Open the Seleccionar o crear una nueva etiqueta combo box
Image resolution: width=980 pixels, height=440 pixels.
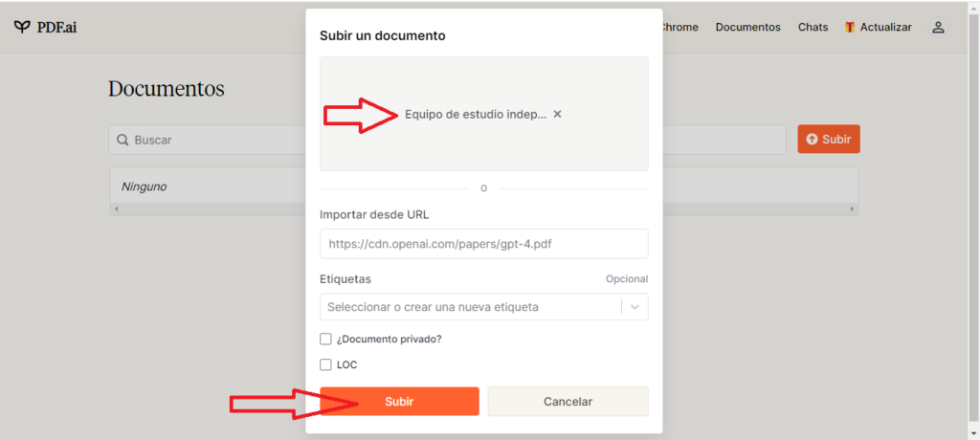coord(483,307)
